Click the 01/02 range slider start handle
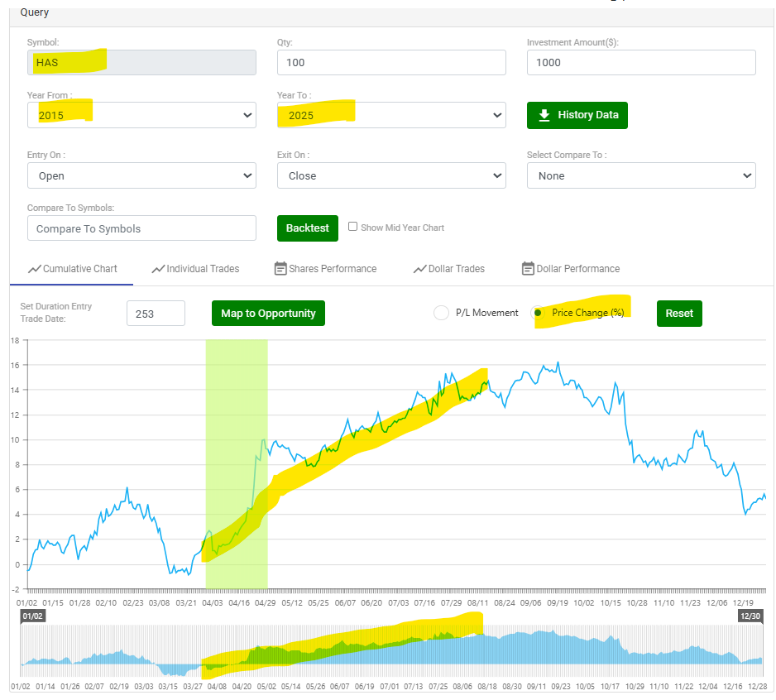 (32, 616)
